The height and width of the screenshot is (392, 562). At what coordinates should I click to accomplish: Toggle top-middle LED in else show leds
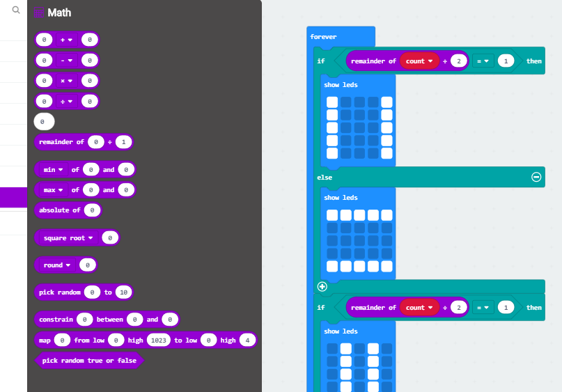coord(359,215)
